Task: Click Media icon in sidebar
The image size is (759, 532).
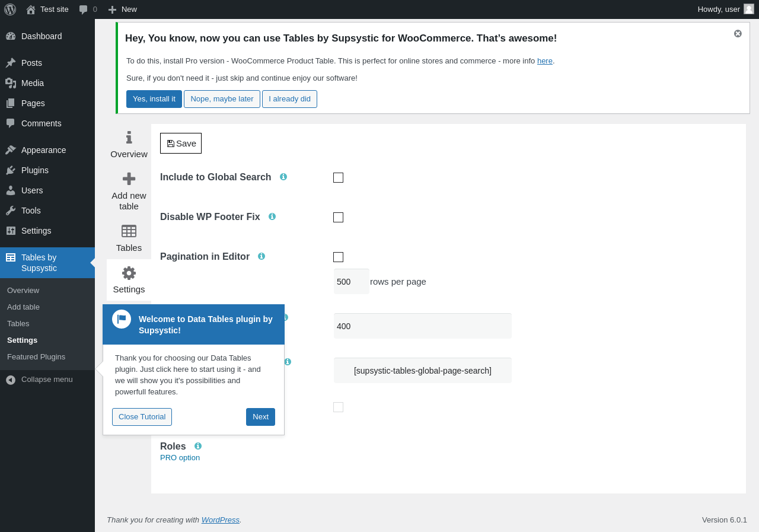Action: click(11, 83)
